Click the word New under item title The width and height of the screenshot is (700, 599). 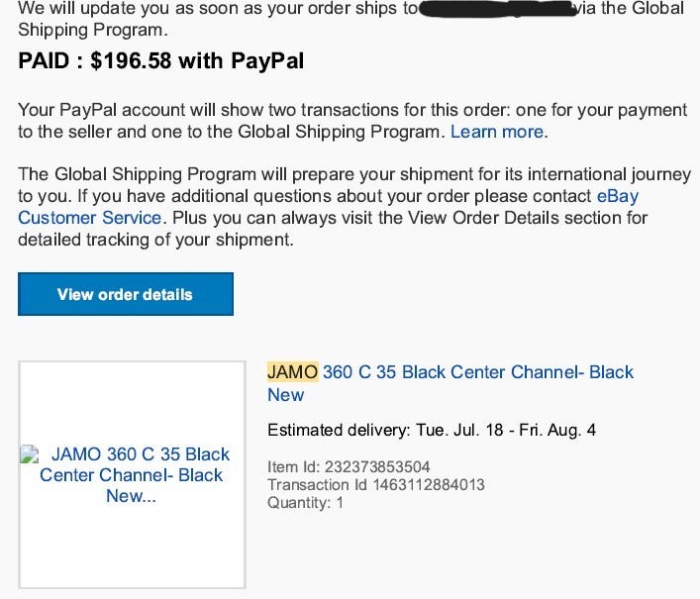(x=286, y=395)
